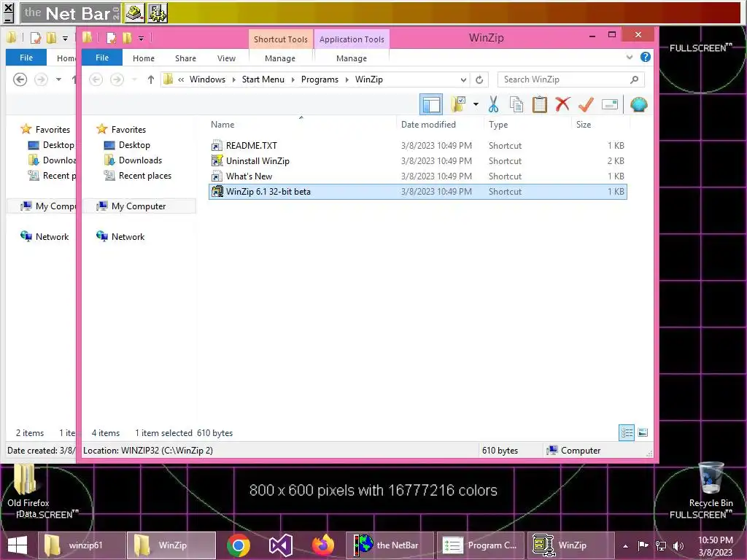Open the folder options dropdown arrow
747x560 pixels.
coord(476,104)
